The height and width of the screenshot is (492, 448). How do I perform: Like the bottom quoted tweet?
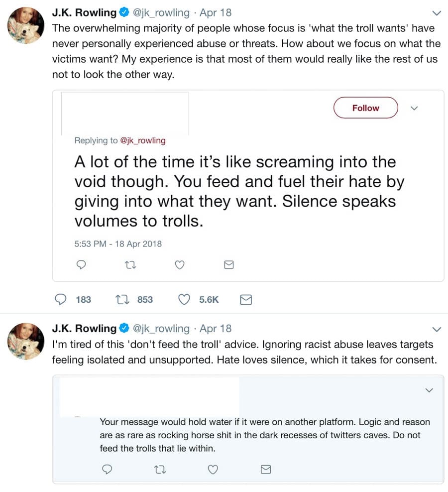tap(213, 469)
